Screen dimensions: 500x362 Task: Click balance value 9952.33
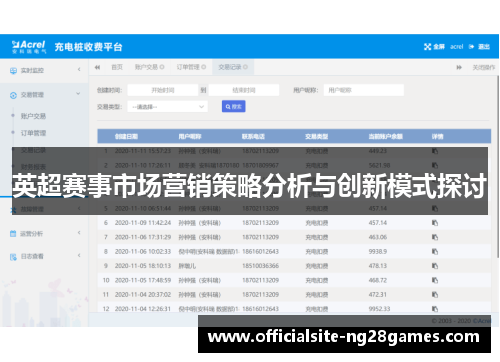379,309
